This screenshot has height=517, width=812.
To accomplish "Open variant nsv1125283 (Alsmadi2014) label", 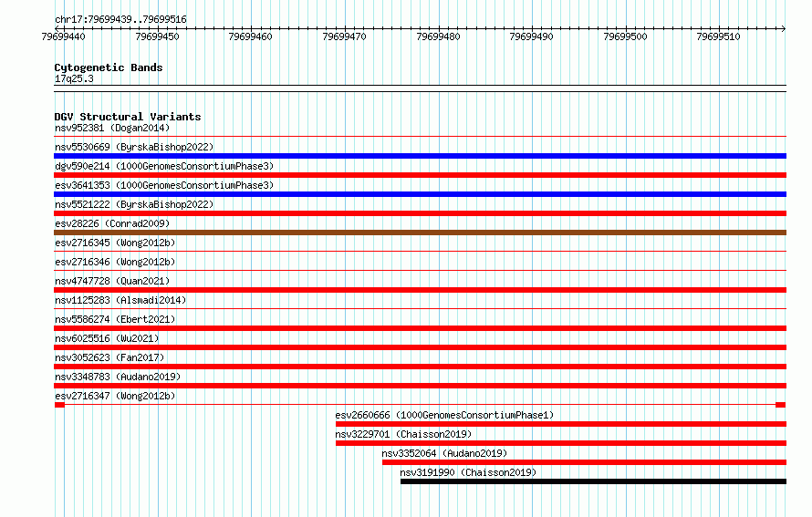I will coord(120,300).
